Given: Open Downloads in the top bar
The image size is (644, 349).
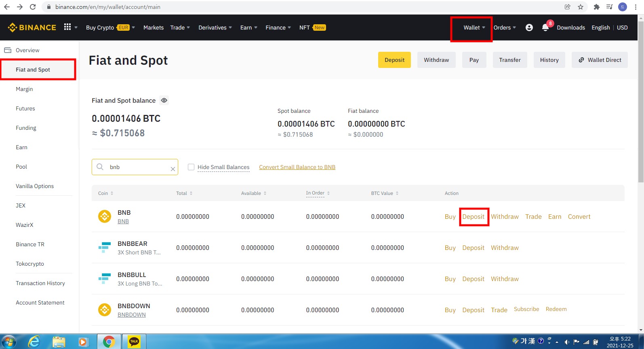Looking at the screenshot, I should point(571,27).
